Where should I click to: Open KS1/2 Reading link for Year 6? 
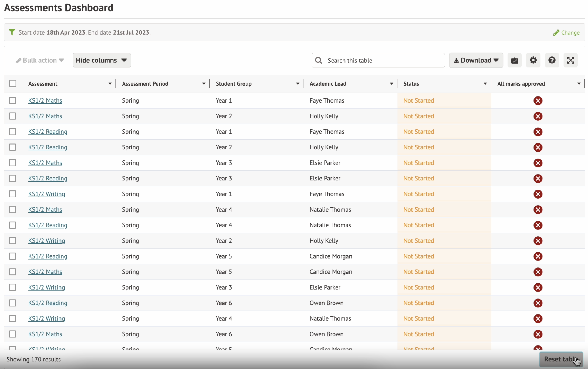point(48,303)
